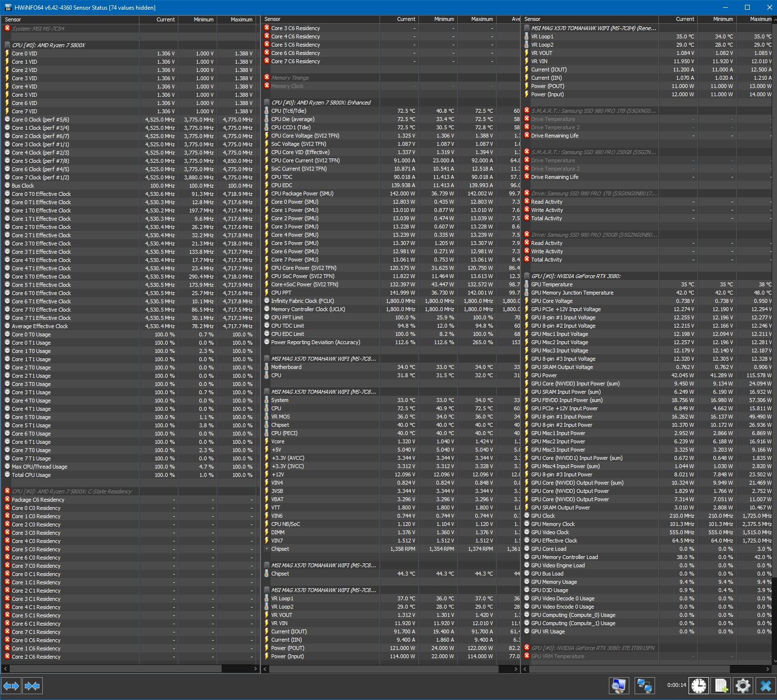Click the Current column header in left panel
This screenshot has height=700, width=777.
tap(158, 19)
